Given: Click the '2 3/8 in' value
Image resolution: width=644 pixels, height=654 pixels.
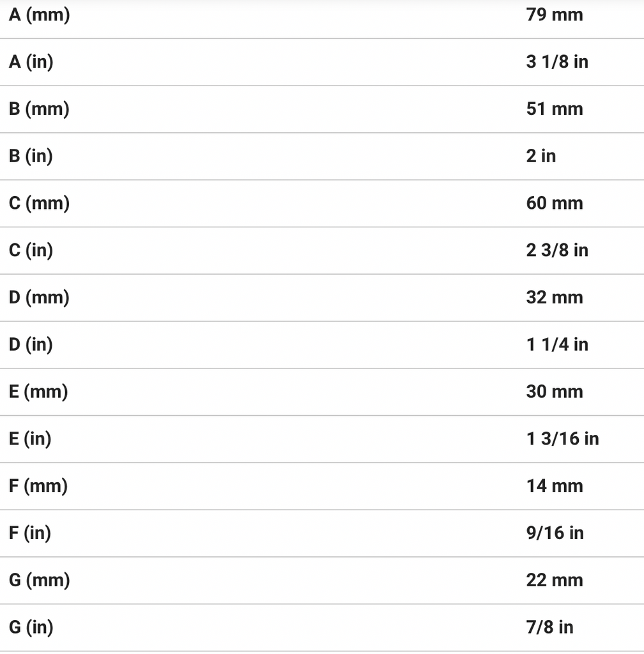Looking at the screenshot, I should coord(556,250).
